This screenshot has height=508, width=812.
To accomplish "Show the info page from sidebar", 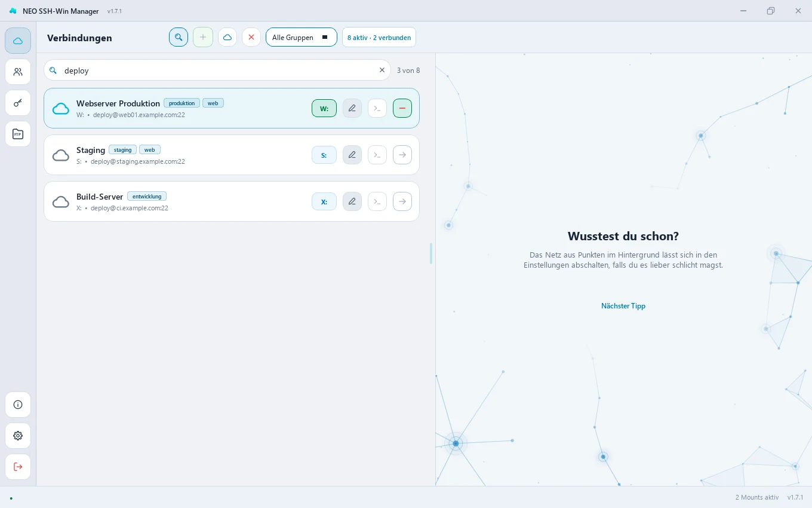I will [18, 405].
